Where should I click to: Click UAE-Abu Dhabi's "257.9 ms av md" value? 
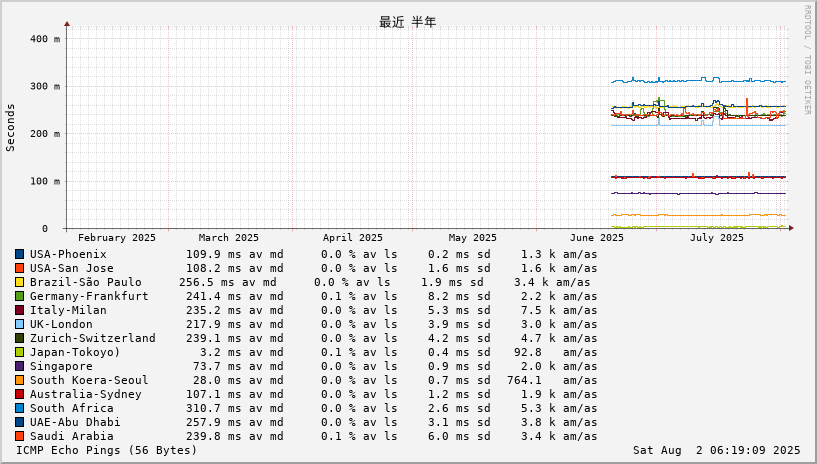pyautogui.click(x=235, y=422)
